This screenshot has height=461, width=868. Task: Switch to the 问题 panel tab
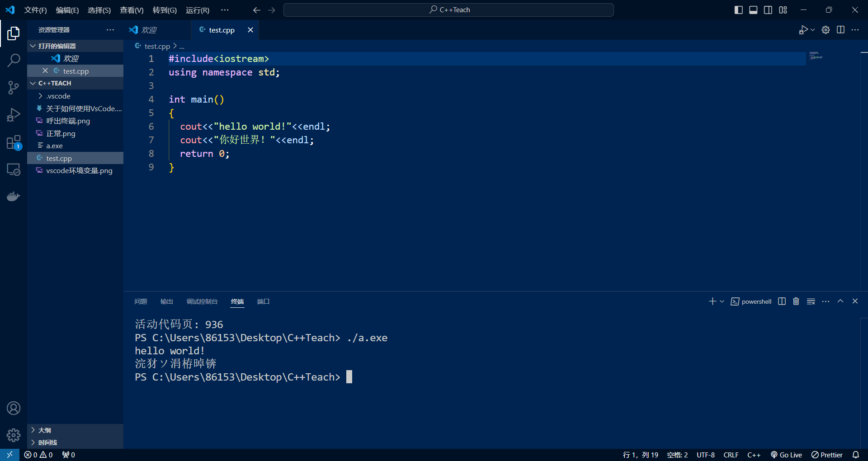141,301
